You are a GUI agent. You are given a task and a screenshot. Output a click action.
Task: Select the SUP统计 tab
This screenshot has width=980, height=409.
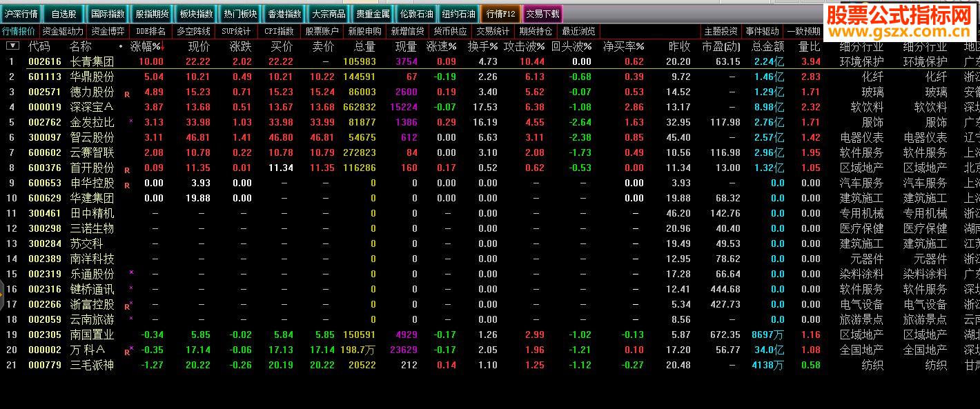pos(236,31)
